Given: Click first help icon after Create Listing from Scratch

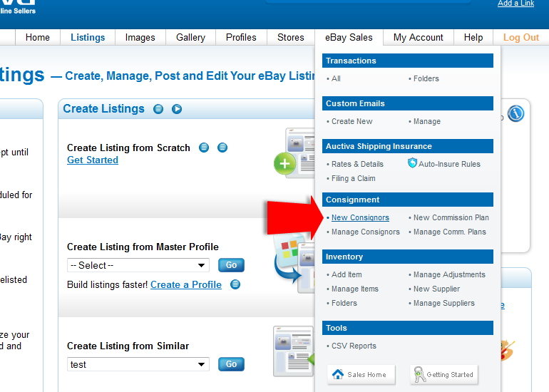Looking at the screenshot, I should 204,148.
